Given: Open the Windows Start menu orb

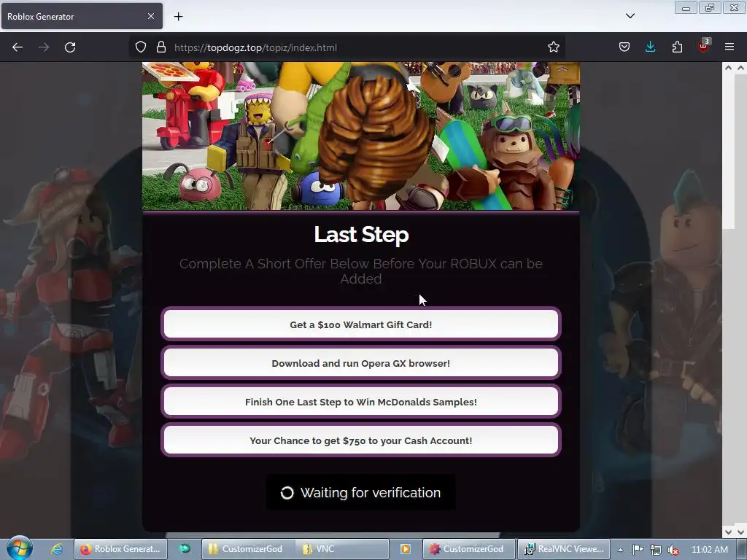Looking at the screenshot, I should [20, 548].
